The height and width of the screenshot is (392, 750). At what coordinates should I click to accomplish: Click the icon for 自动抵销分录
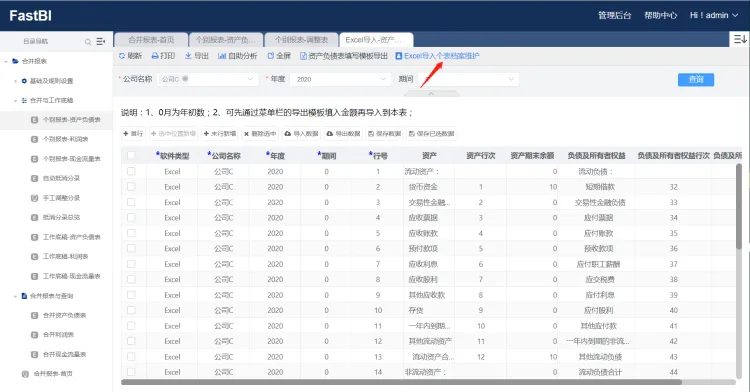tap(34, 178)
